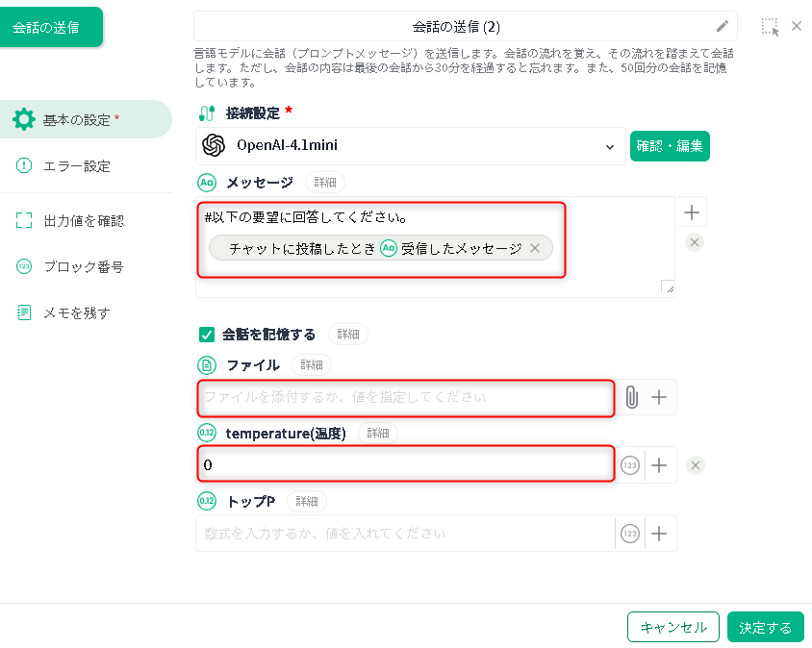This screenshot has width=812, height=648.
Task: Click the plus icon beside the message box
Action: point(691,212)
